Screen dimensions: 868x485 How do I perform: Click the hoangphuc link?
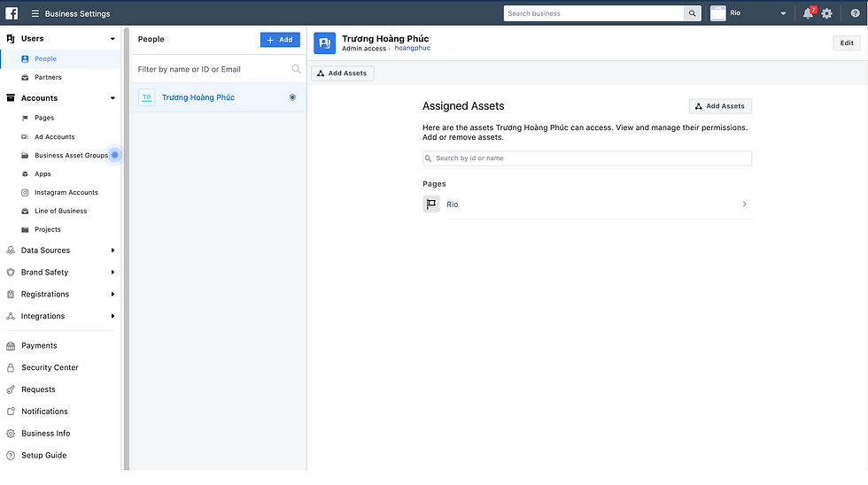coord(413,48)
